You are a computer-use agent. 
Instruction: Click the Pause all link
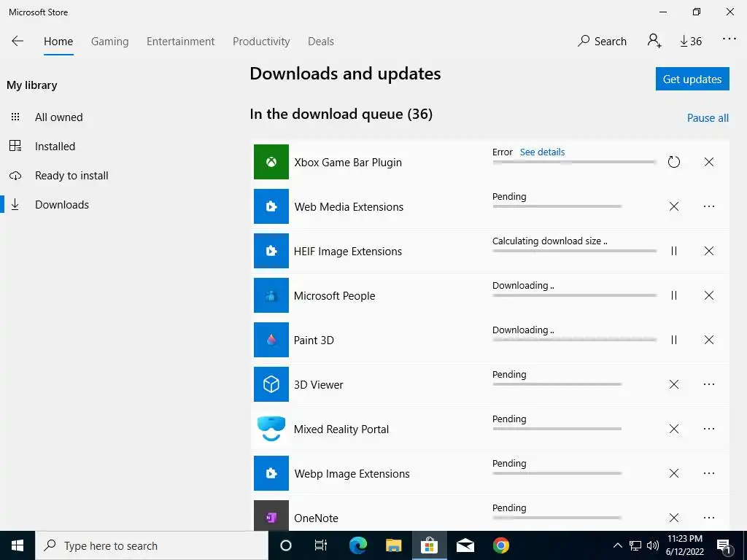point(708,118)
